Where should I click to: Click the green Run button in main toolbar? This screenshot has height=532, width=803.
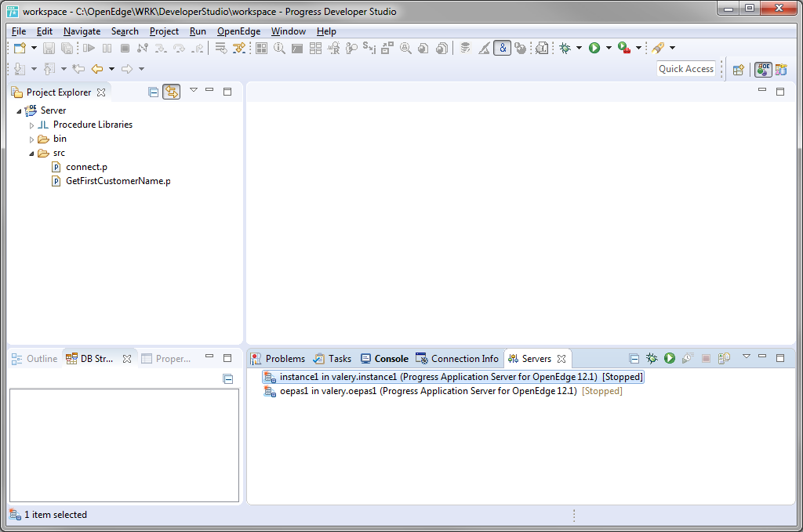click(x=594, y=48)
